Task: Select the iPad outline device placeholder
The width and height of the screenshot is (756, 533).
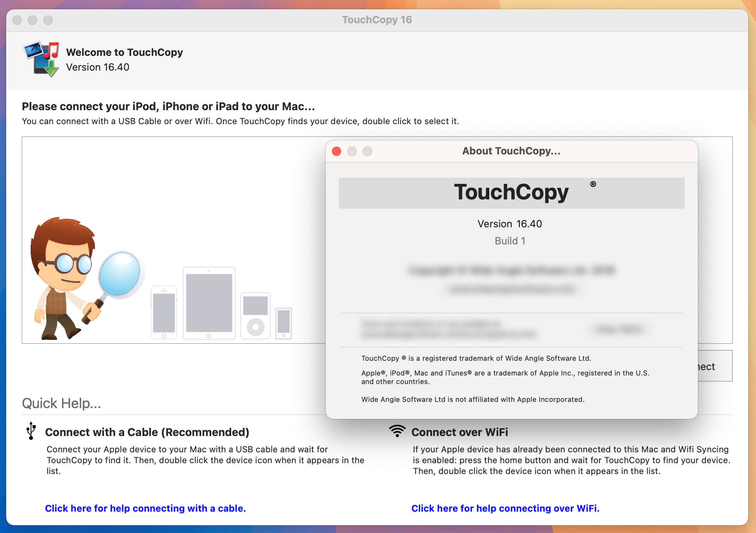Action: pyautogui.click(x=209, y=303)
